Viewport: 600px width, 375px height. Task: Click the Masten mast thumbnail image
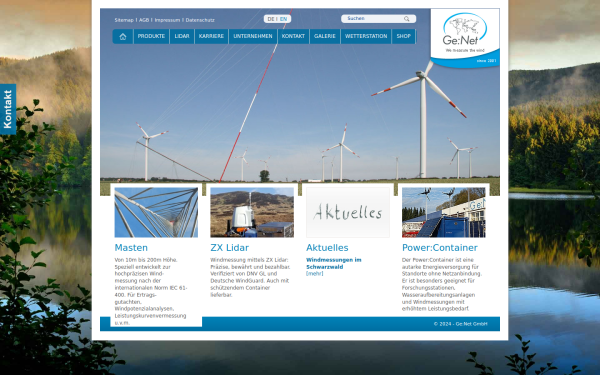coord(156,212)
